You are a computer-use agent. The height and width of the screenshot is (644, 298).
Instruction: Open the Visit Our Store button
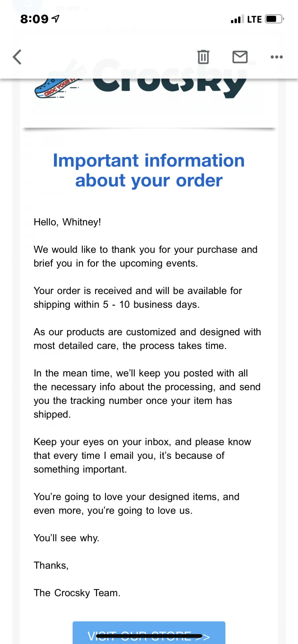(149, 633)
